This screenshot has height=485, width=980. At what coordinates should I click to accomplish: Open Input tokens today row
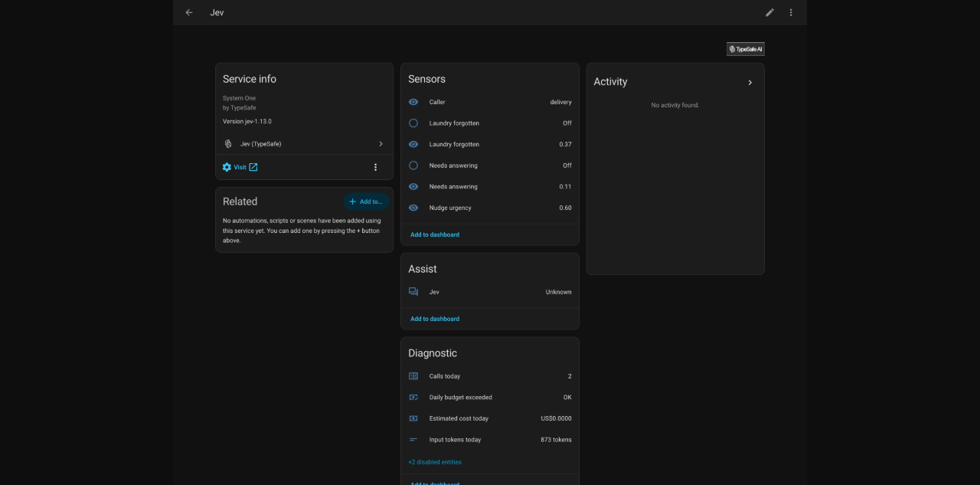coord(490,440)
